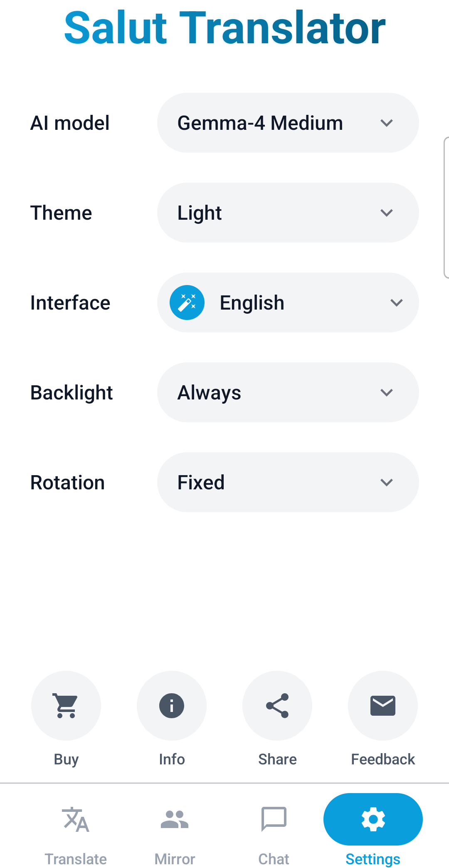Tap the Buy label
449x868 pixels.
[66, 759]
